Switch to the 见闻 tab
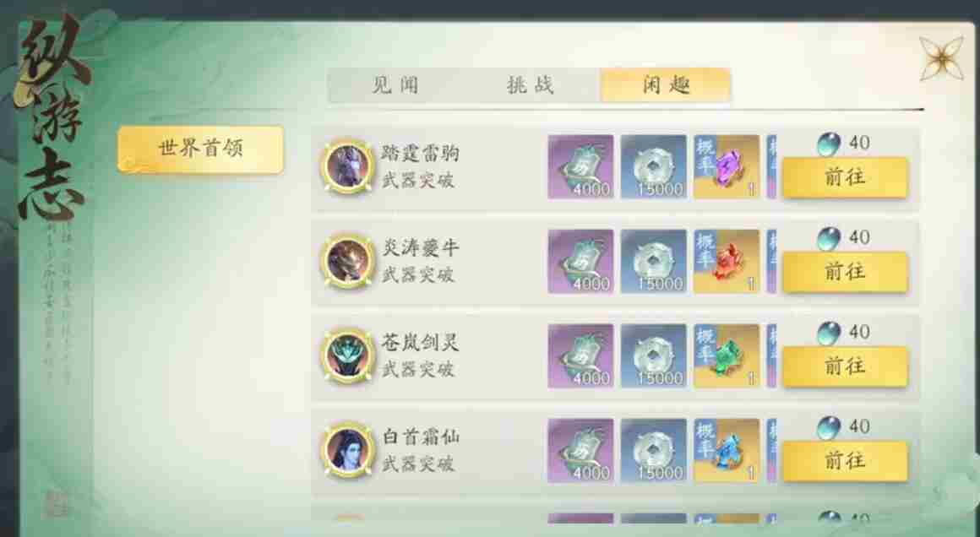 (395, 85)
